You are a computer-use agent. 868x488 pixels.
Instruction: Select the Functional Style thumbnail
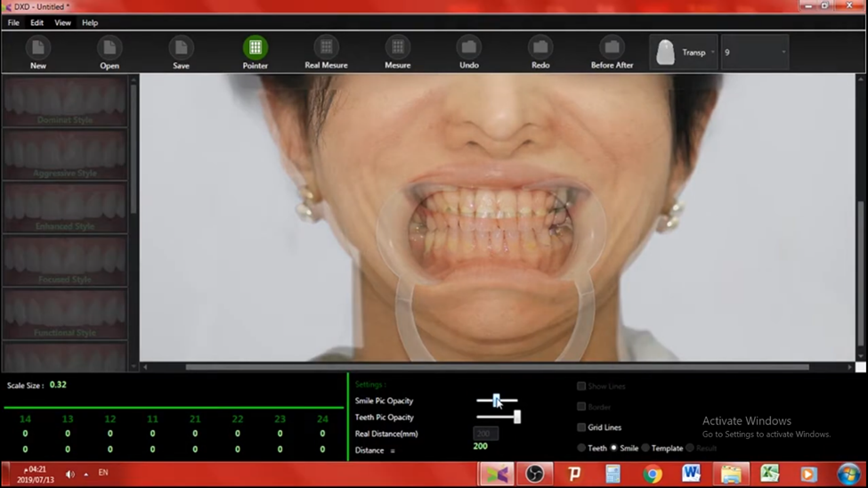click(65, 314)
